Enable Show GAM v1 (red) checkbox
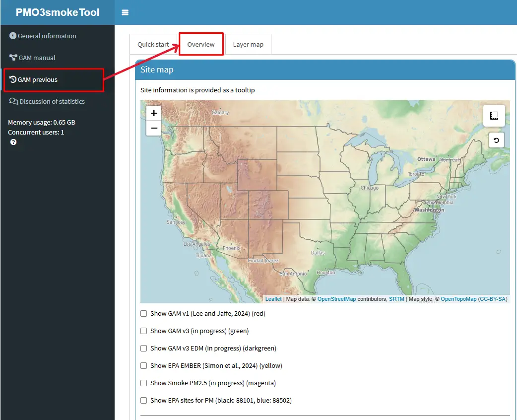This screenshot has height=420, width=517. pos(144,314)
